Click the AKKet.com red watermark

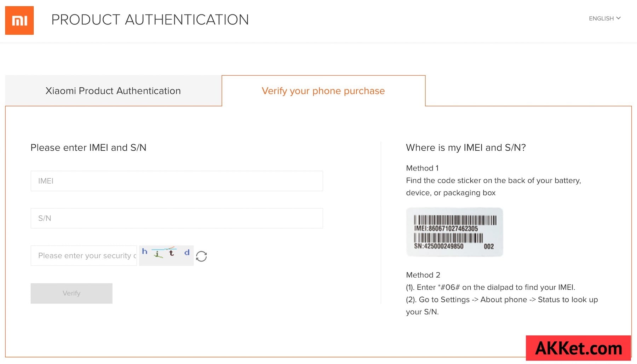(x=578, y=348)
